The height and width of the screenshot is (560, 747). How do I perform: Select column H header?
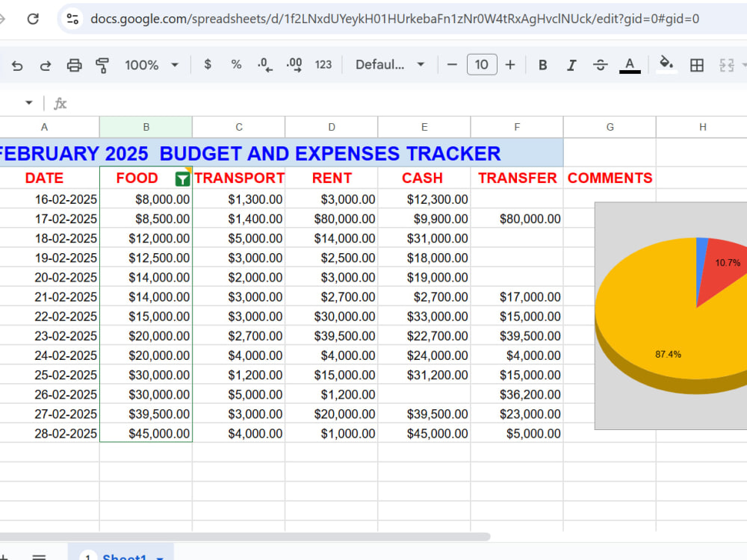point(701,127)
